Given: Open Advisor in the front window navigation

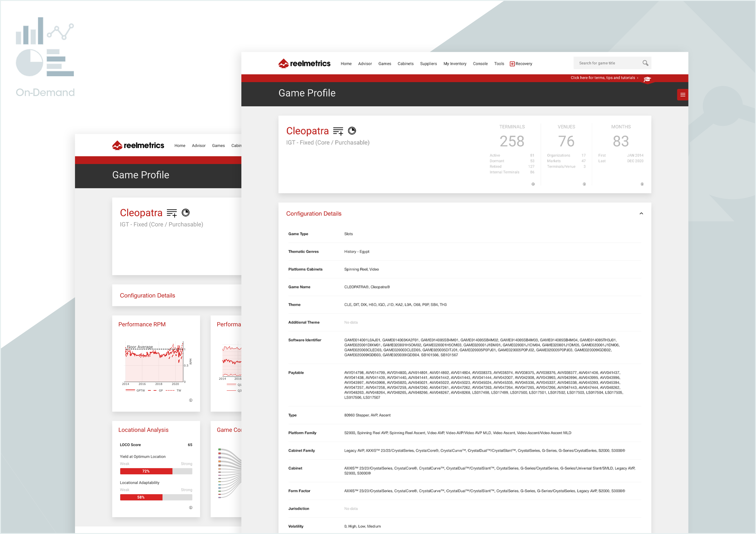Looking at the screenshot, I should [x=365, y=64].
